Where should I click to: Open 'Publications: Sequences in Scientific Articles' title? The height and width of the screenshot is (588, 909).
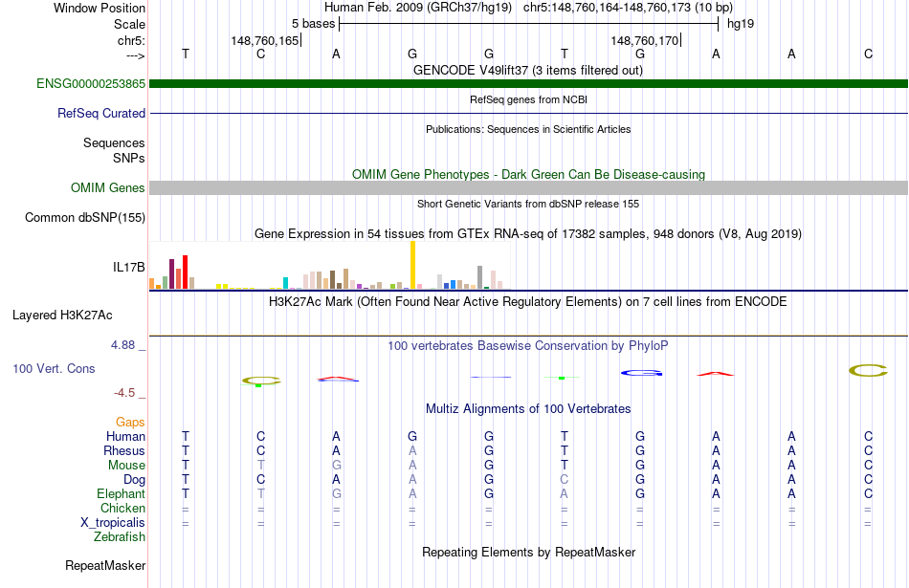click(528, 129)
